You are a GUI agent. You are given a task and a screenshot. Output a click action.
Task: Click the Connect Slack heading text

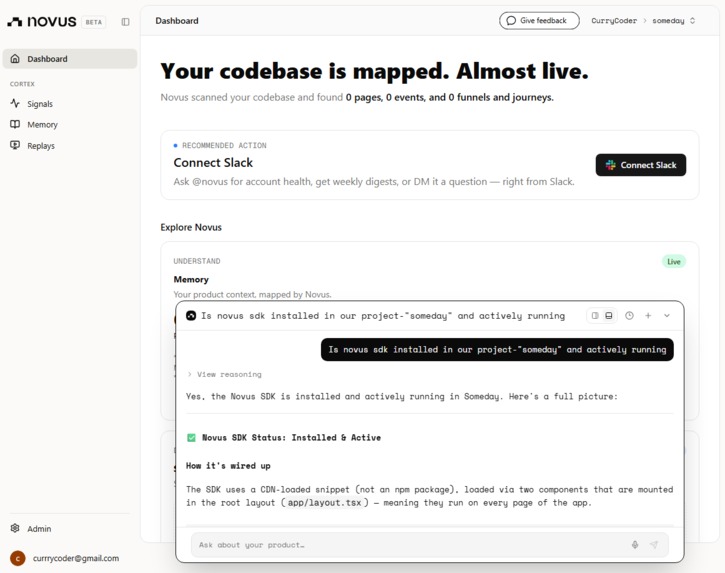tap(213, 163)
